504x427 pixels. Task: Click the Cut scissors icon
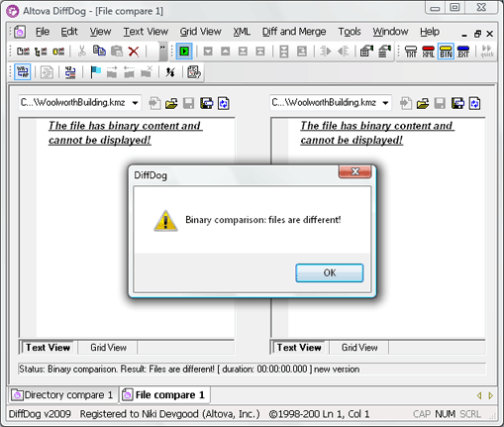point(81,51)
